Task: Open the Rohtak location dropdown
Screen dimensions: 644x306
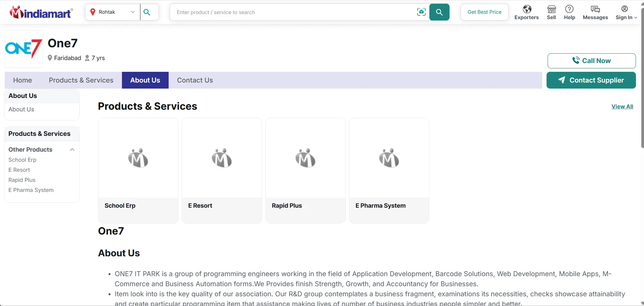Action: [x=113, y=12]
